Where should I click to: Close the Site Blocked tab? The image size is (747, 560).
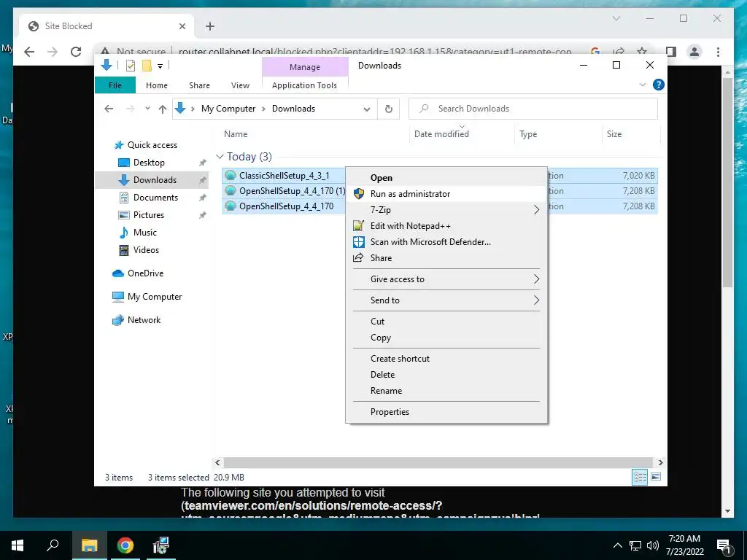click(182, 26)
